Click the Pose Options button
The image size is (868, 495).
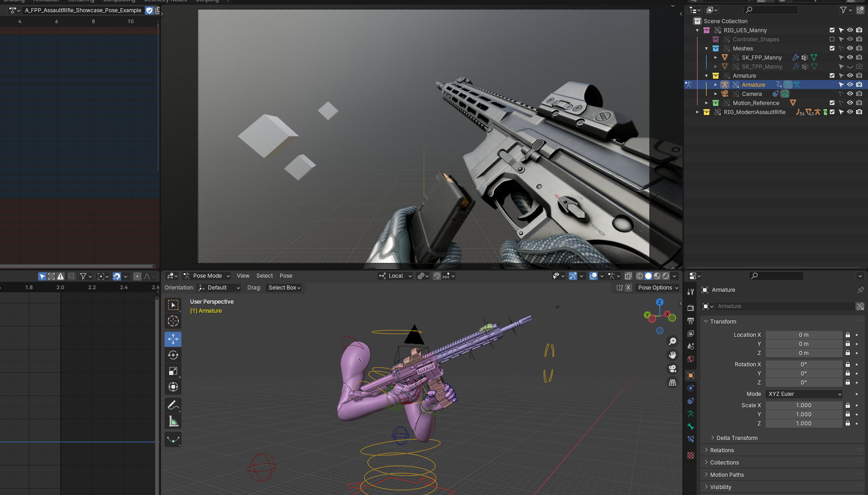point(657,288)
